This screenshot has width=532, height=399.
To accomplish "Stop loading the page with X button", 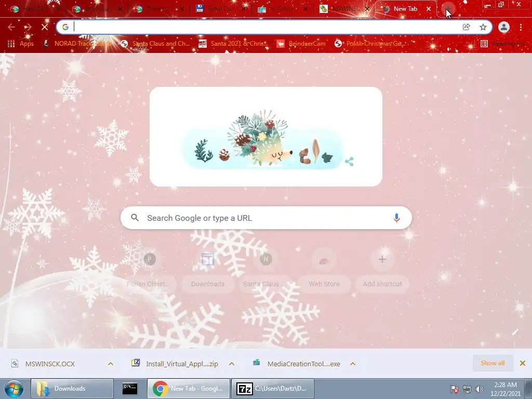I will tap(45, 27).
